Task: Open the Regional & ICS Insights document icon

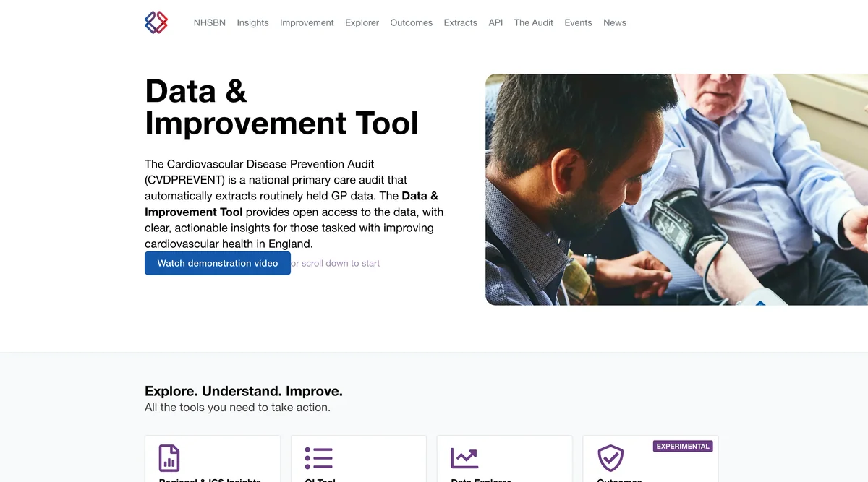Action: 169,458
